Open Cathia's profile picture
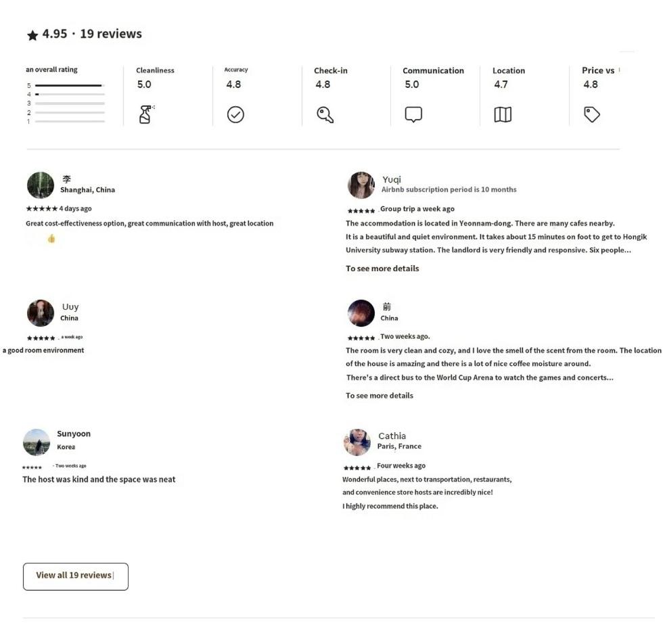This screenshot has height=644, width=663. click(357, 442)
